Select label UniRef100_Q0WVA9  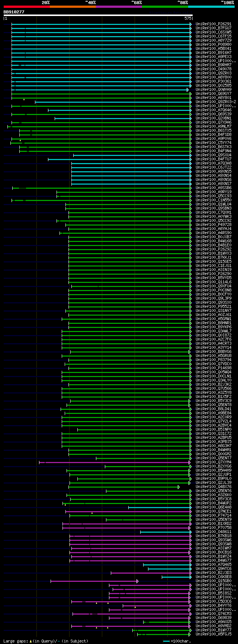[213, 90]
